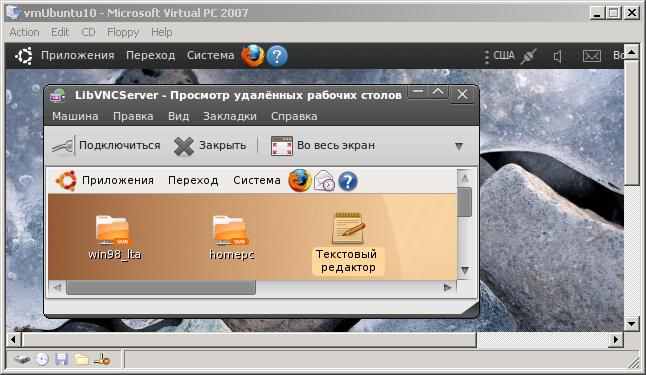
Task: Click the Virtual PC horizontal scrollbar left arrow
Action: 13,340
